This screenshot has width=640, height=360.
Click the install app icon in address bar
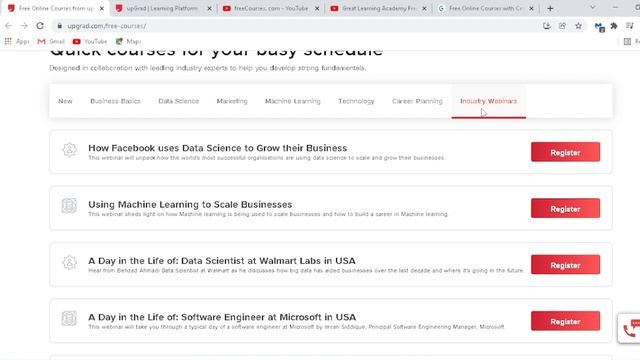click(x=547, y=26)
